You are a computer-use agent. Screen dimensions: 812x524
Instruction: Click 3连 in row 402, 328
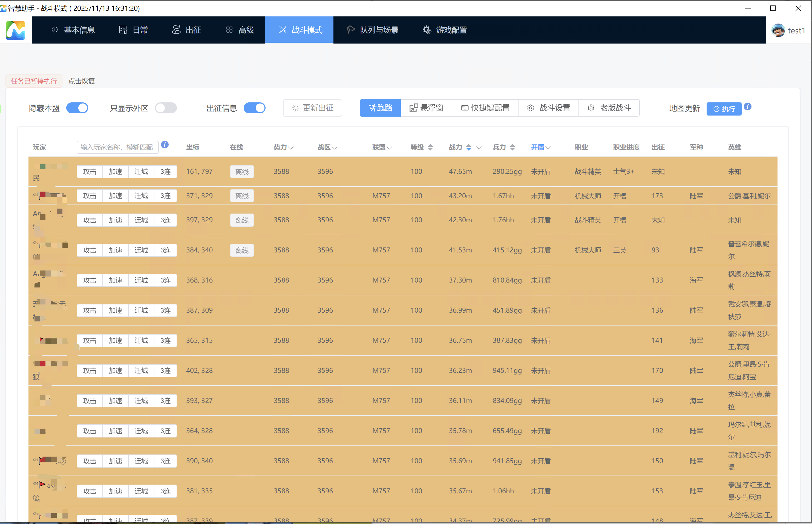(x=166, y=371)
